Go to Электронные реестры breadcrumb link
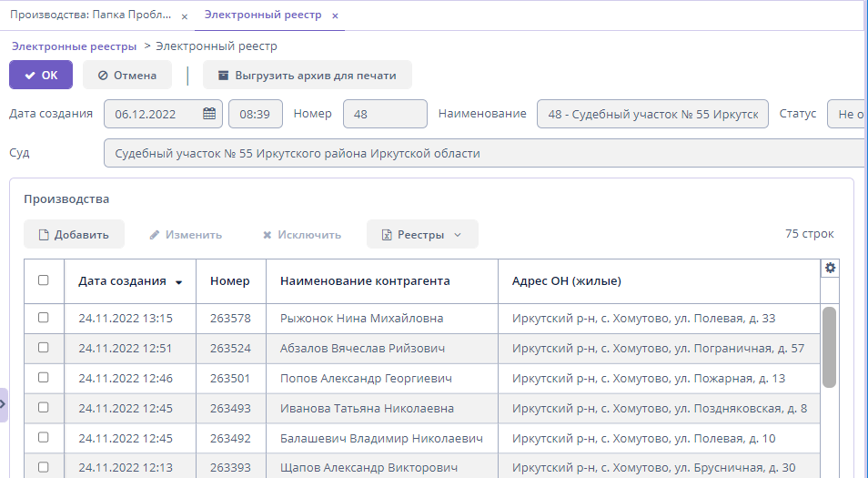 [74, 46]
